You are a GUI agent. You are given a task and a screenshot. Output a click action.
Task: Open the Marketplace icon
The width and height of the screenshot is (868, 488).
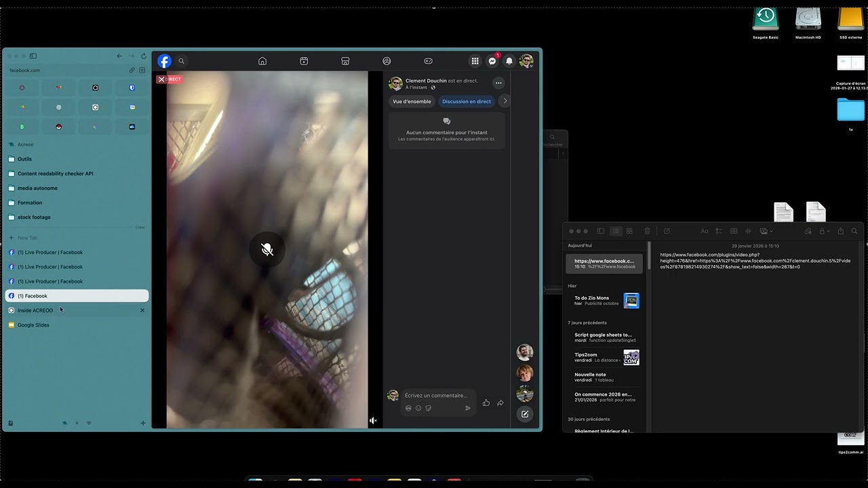pyautogui.click(x=345, y=61)
